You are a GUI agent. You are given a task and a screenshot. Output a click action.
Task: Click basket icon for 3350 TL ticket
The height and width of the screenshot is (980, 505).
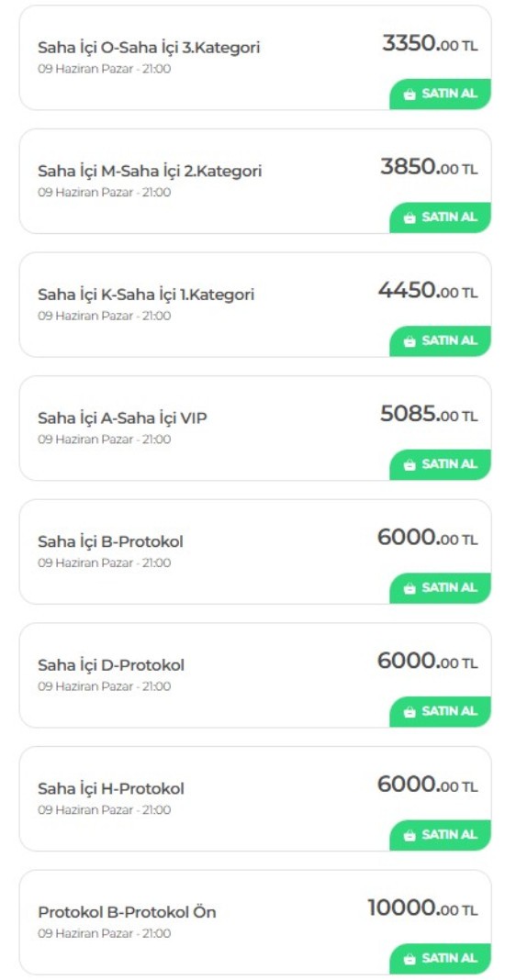410,95
